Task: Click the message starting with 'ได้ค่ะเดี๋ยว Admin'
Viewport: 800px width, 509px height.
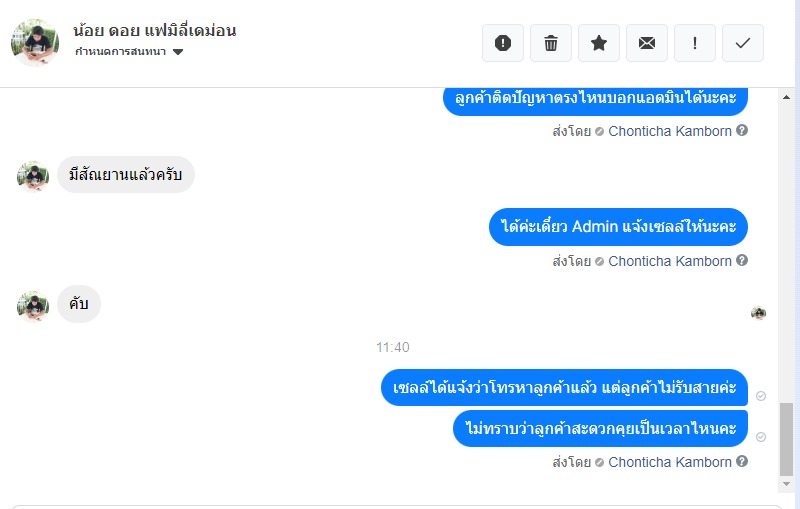Action: tap(619, 227)
